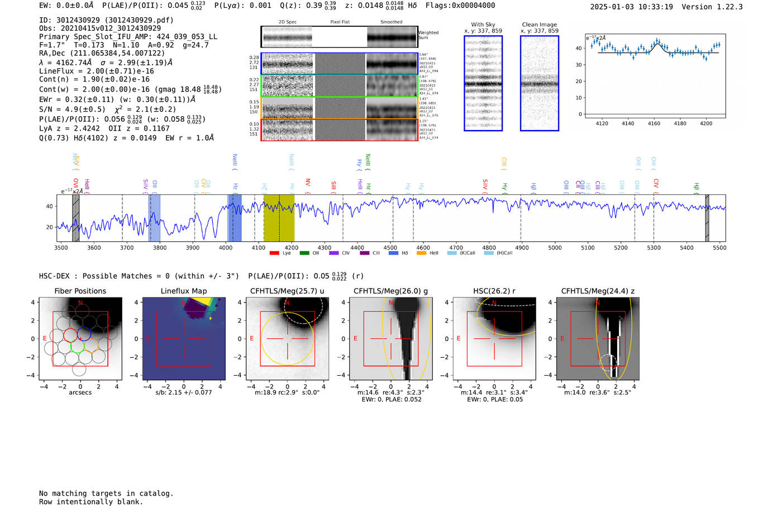Select the LineFlux = 2.00(±0.71)e-16 text
This screenshot has height=532, width=782.
point(97,71)
